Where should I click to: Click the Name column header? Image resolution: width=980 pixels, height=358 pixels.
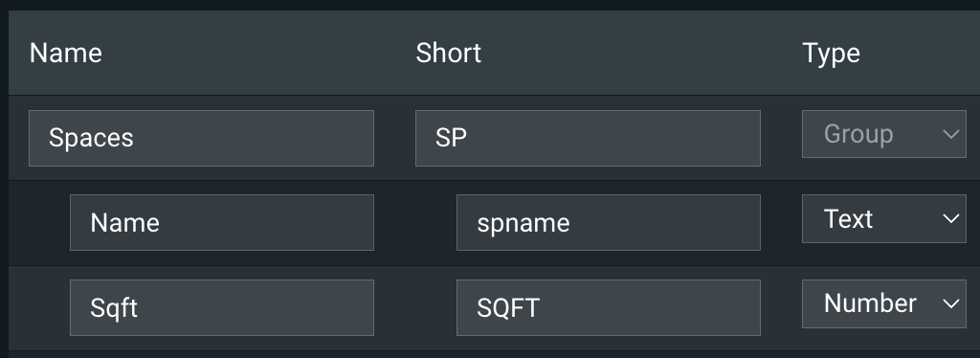tap(66, 53)
